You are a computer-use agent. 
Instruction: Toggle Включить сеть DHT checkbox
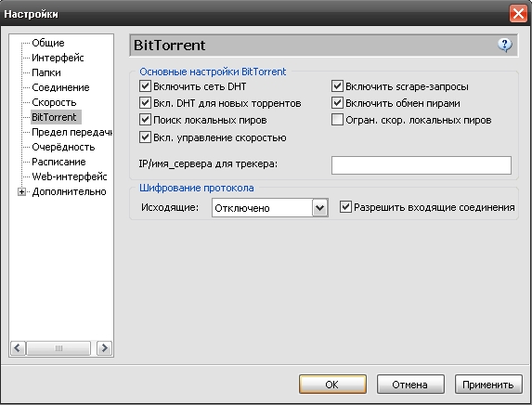tap(145, 86)
